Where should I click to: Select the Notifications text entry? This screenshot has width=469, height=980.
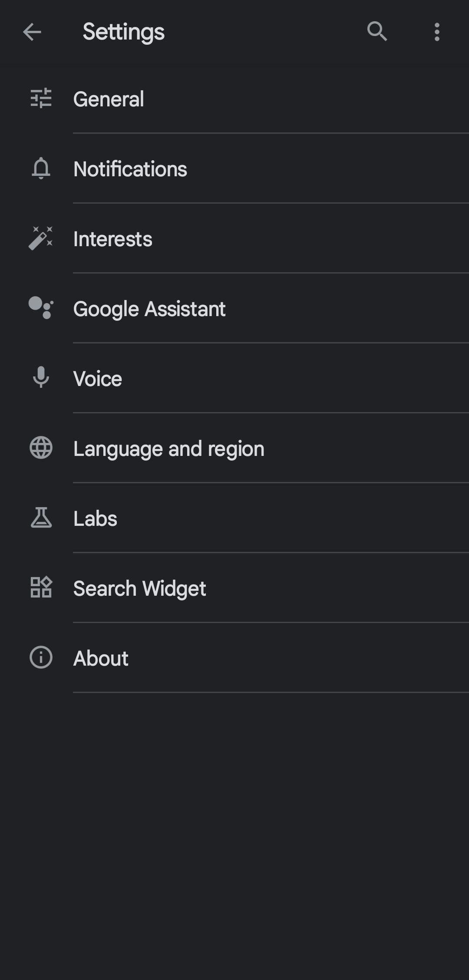point(130,169)
